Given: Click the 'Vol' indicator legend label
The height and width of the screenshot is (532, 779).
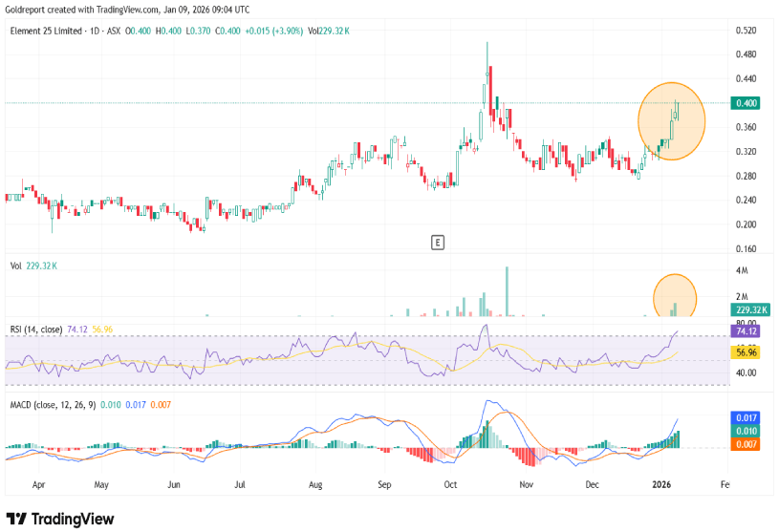Looking at the screenshot, I should pos(15,268).
